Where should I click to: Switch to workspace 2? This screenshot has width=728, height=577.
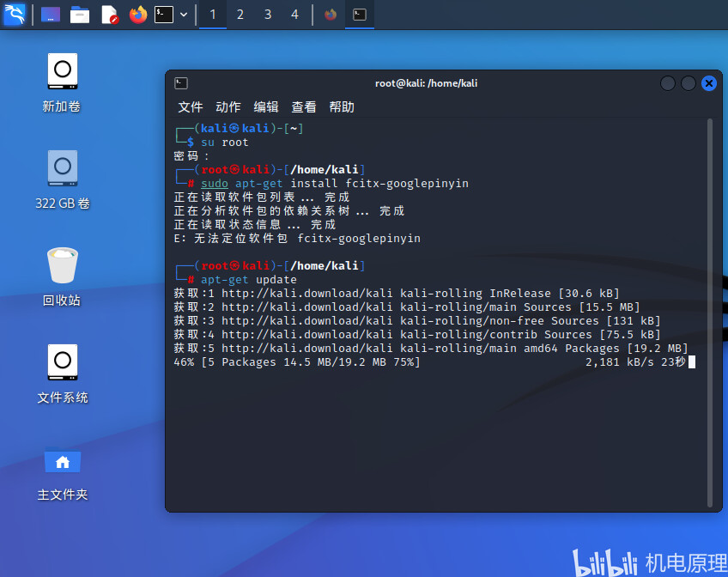[x=240, y=15]
